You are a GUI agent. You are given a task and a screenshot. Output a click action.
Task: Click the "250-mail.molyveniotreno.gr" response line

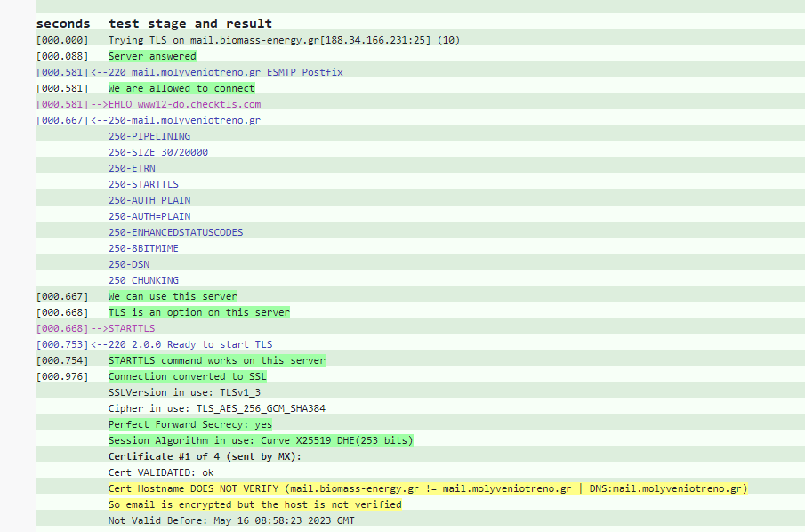pos(184,120)
